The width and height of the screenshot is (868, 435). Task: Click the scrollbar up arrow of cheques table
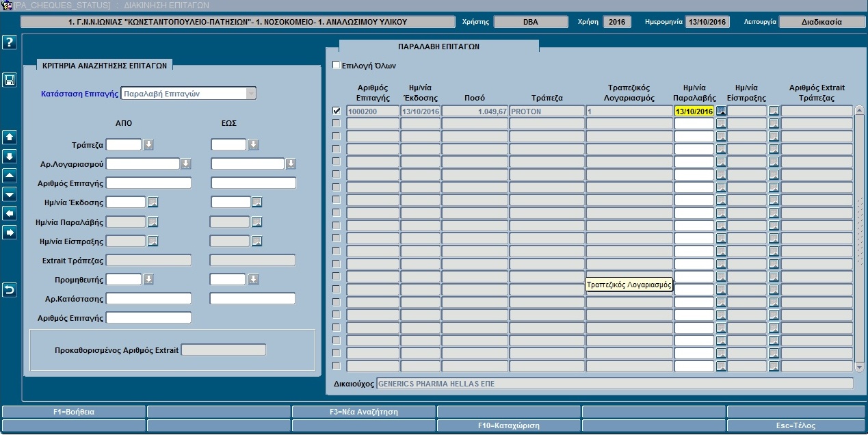click(860, 110)
